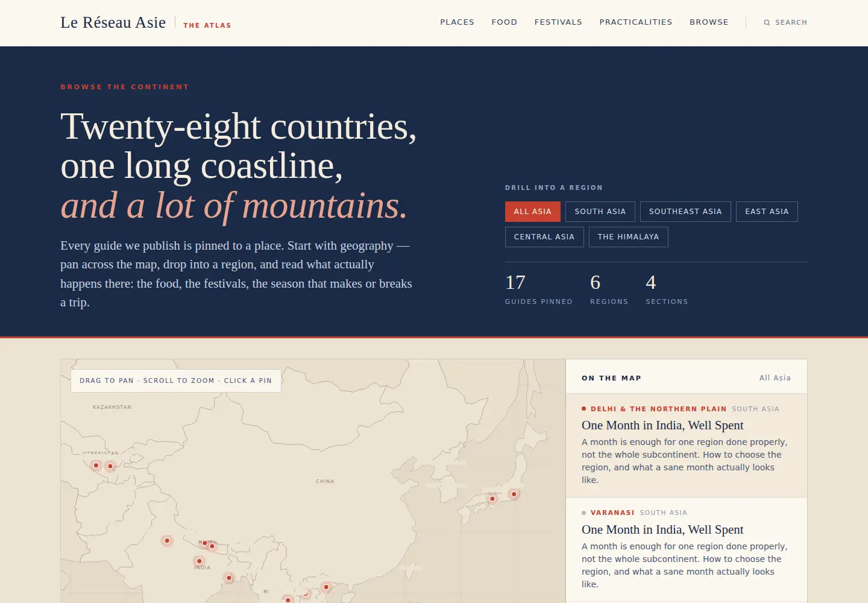This screenshot has width=868, height=603.
Task: Filter by Southeast Asia region
Action: click(685, 212)
